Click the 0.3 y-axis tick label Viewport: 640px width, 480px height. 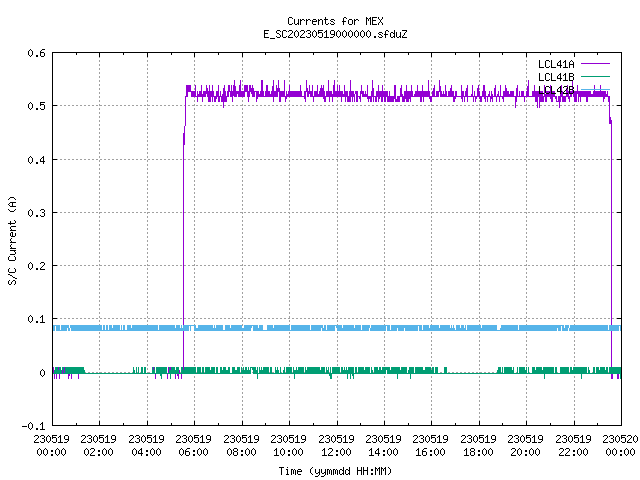[x=36, y=213]
